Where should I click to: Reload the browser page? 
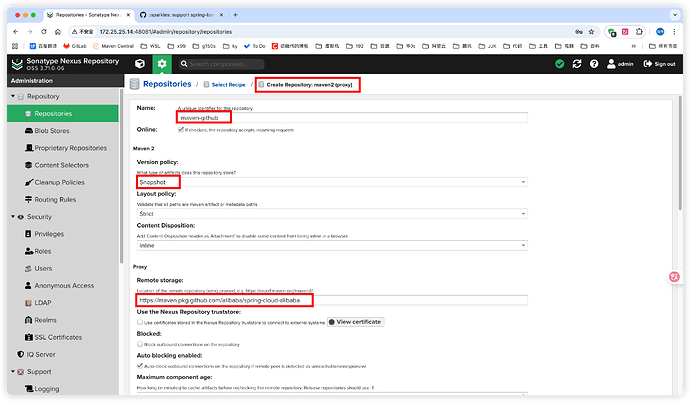click(44, 31)
